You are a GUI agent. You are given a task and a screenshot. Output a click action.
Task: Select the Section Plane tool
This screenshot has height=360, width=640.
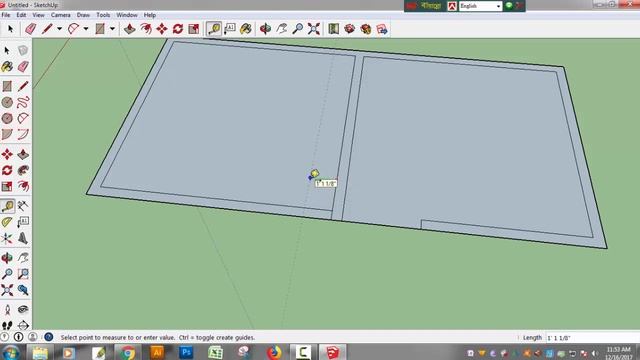coord(23,325)
